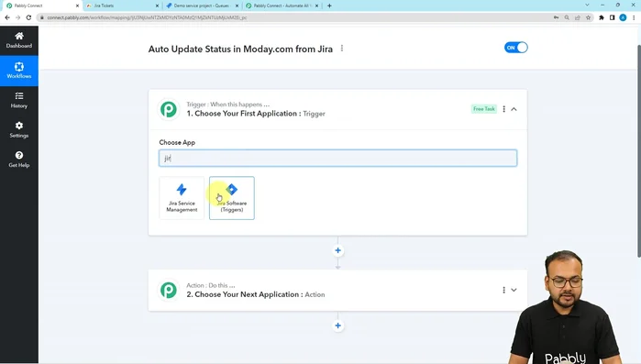
Task: Click the share page icon
Action: click(577, 17)
